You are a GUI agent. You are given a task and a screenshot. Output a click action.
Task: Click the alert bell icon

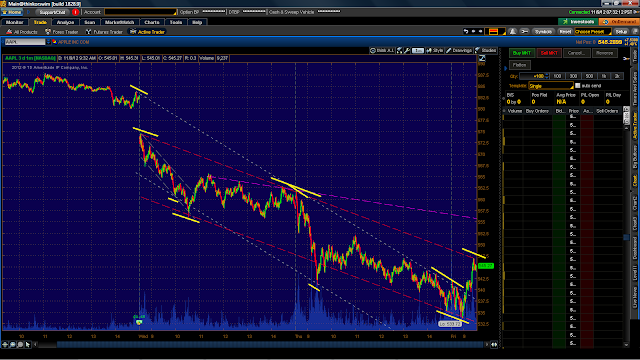tap(513, 31)
